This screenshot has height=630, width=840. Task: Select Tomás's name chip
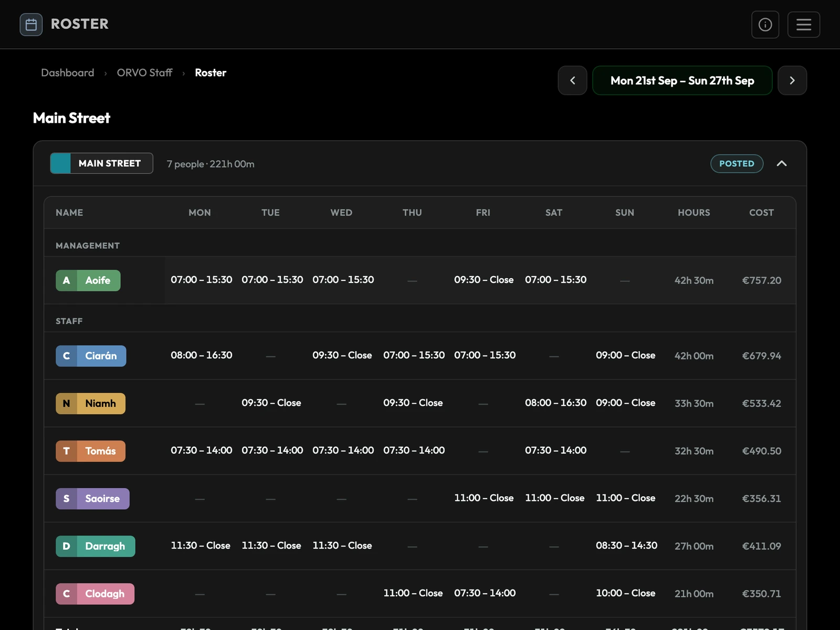tap(90, 451)
